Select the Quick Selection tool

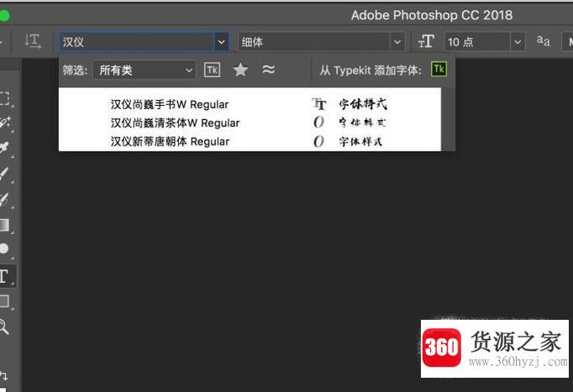[5, 123]
